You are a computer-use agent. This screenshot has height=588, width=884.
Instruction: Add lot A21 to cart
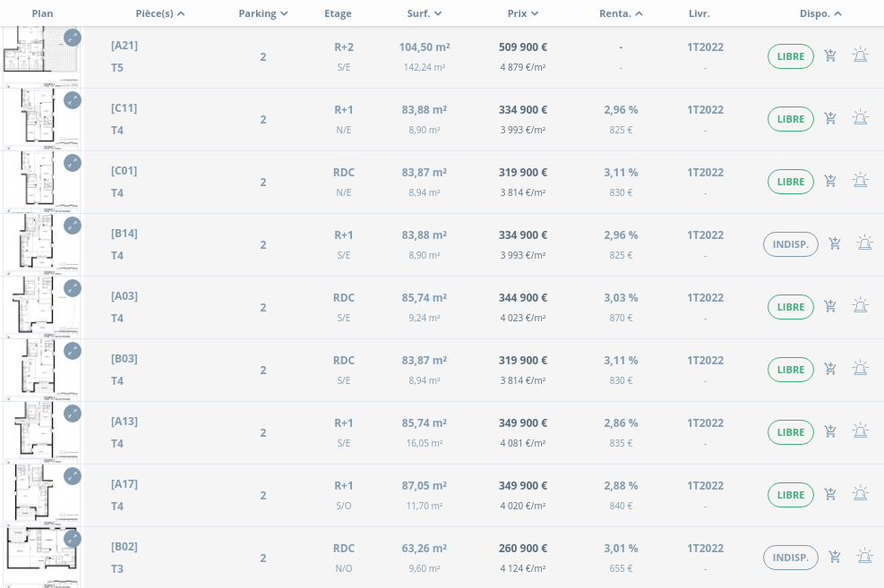coord(830,56)
